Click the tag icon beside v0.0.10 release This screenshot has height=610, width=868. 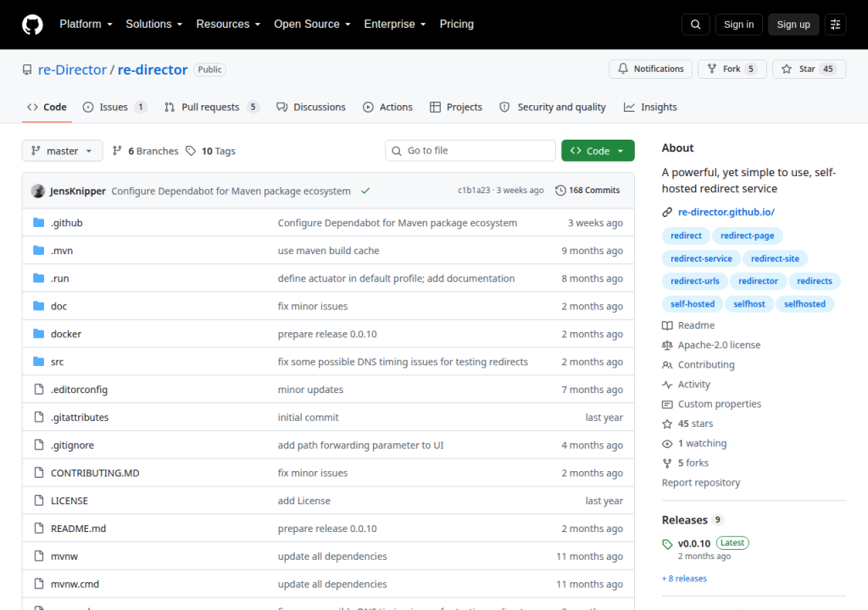667,544
